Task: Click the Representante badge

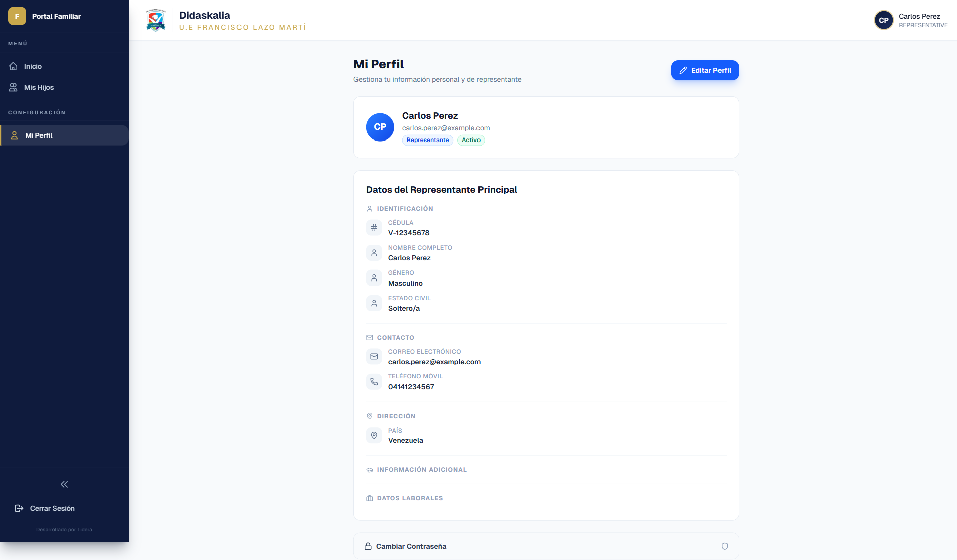Action: point(428,140)
